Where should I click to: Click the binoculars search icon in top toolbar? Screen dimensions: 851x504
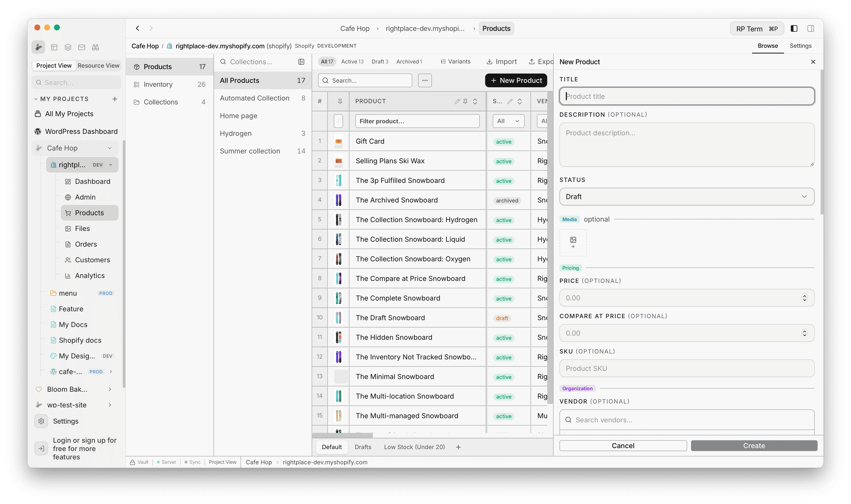95,47
